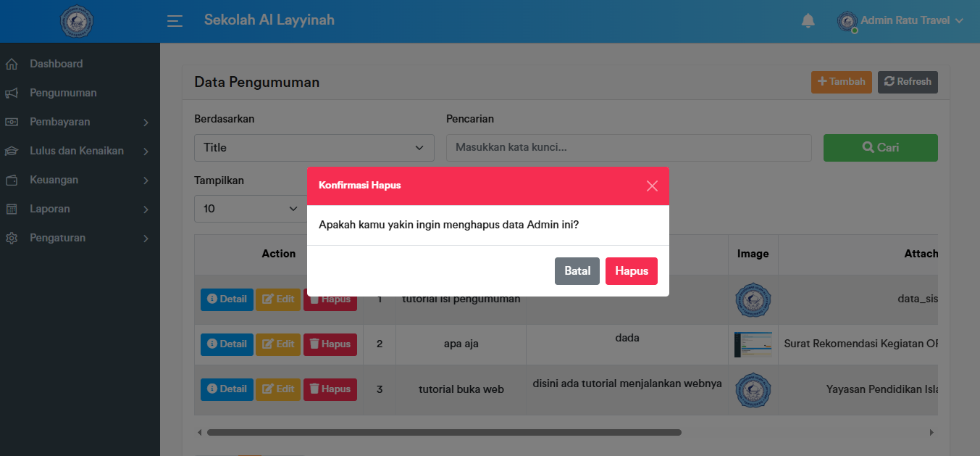Close the Konfirmasi Hapus dialog with X
Viewport: 980px width, 456px height.
(x=652, y=186)
